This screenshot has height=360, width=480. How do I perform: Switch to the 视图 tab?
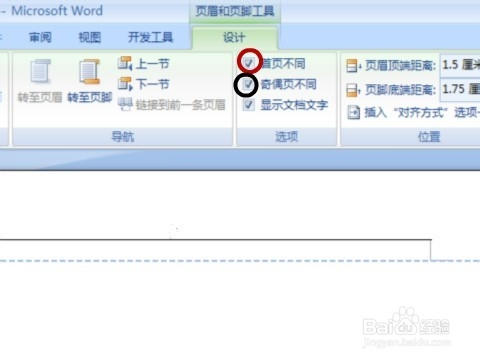tap(89, 37)
